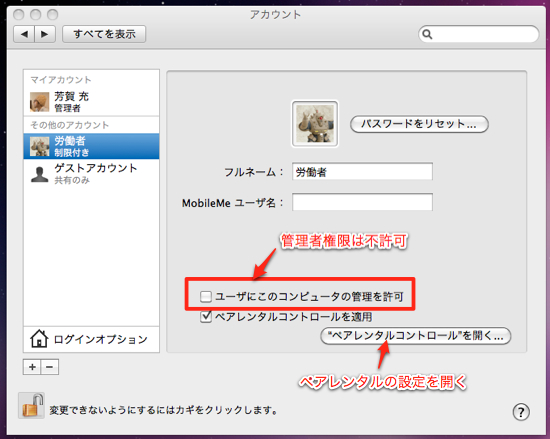Open ログインオプション

[91, 339]
